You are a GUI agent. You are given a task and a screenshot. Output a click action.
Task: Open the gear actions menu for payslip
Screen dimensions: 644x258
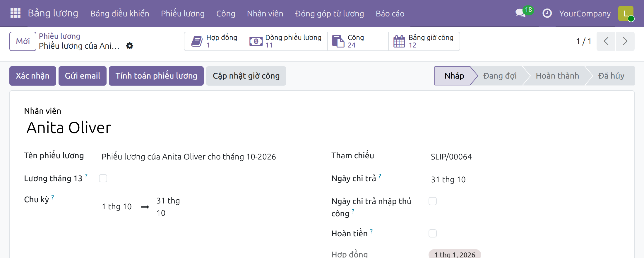point(129,46)
